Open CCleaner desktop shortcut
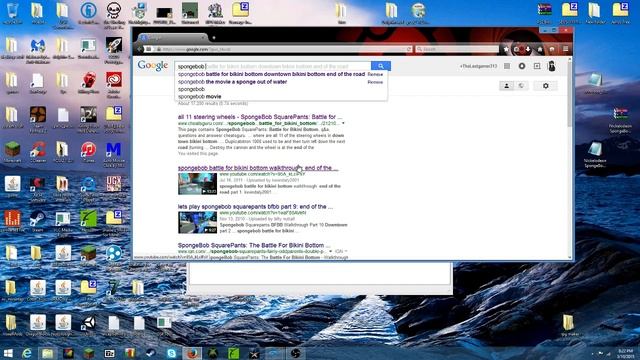Screen dimensions: 640x360 [x=38, y=152]
